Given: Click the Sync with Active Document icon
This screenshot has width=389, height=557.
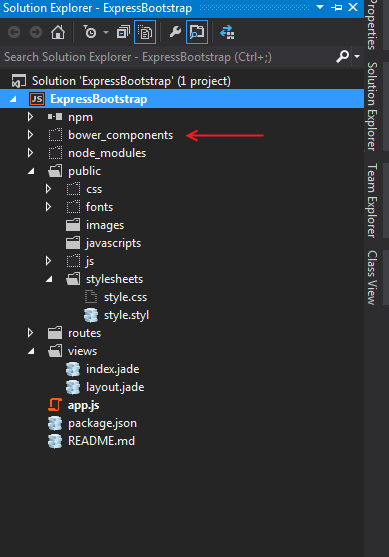Looking at the screenshot, I should pos(227,32).
